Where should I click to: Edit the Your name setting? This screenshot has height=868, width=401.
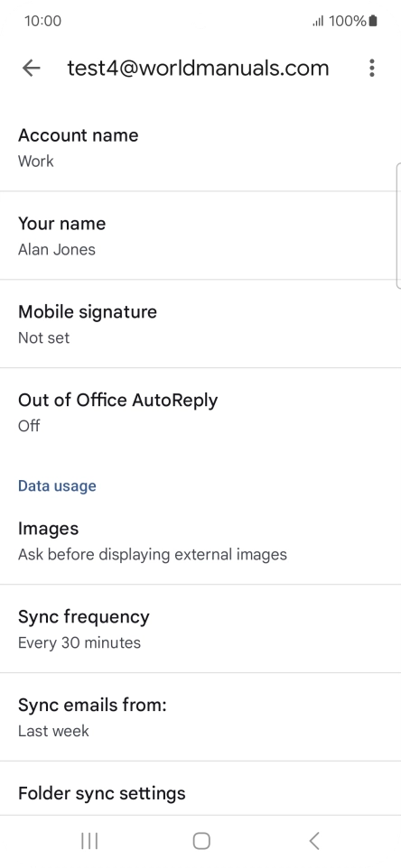pos(200,235)
